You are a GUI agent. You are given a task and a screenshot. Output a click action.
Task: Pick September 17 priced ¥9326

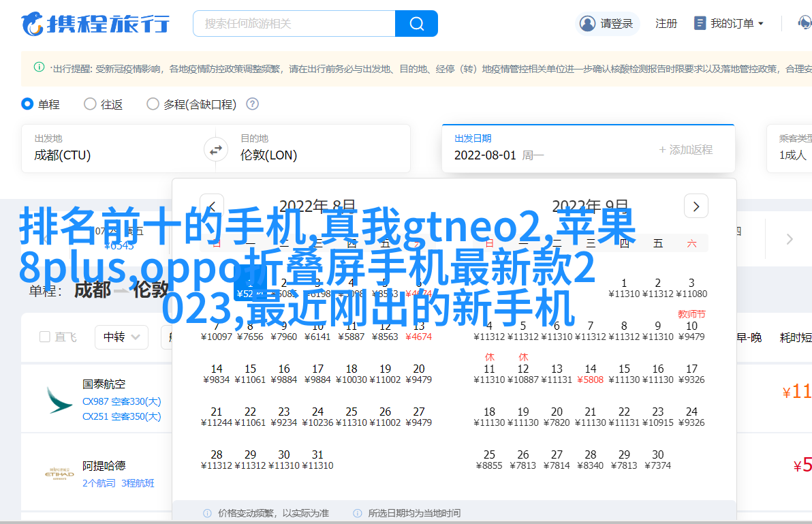coord(691,374)
